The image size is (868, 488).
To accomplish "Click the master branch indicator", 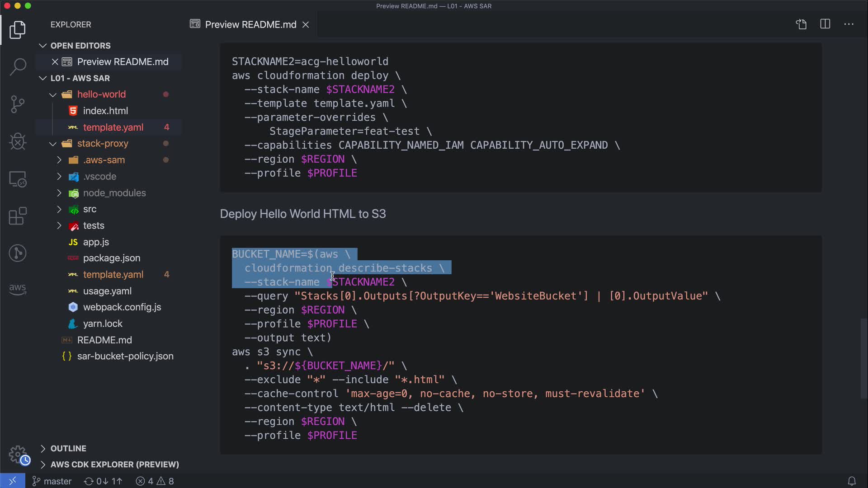I will [52, 481].
